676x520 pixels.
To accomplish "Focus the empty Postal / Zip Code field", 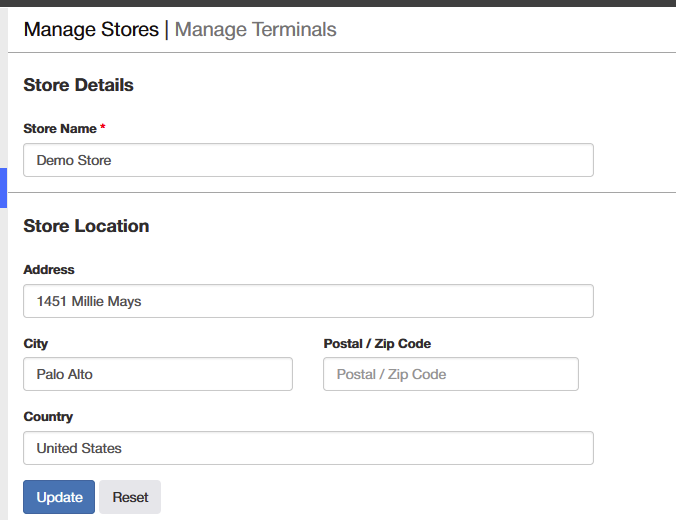I will tap(451, 374).
